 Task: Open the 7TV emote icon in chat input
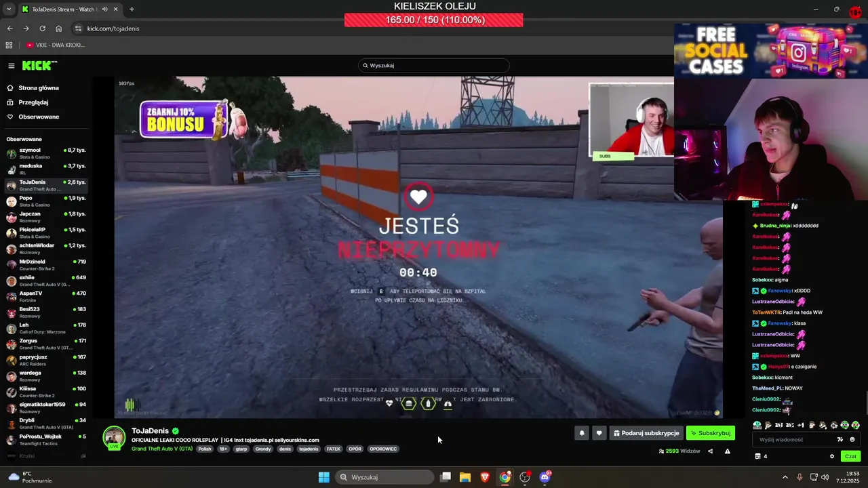coord(840,440)
